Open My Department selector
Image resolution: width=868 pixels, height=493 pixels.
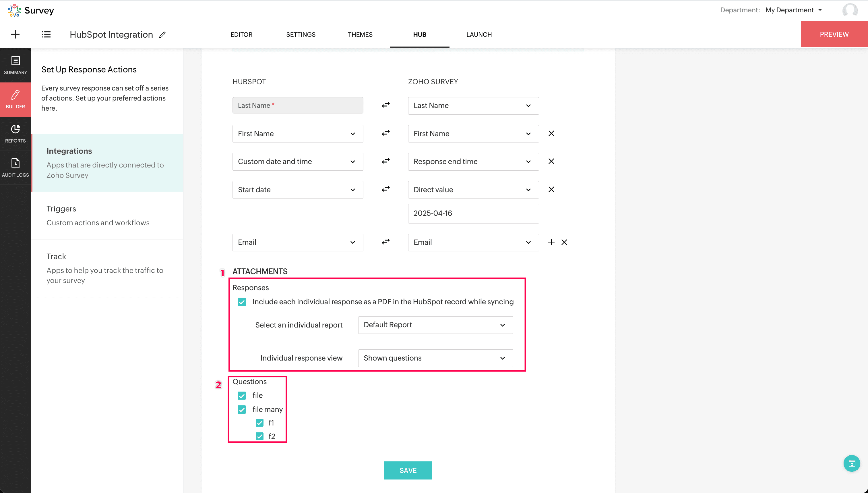coord(794,10)
